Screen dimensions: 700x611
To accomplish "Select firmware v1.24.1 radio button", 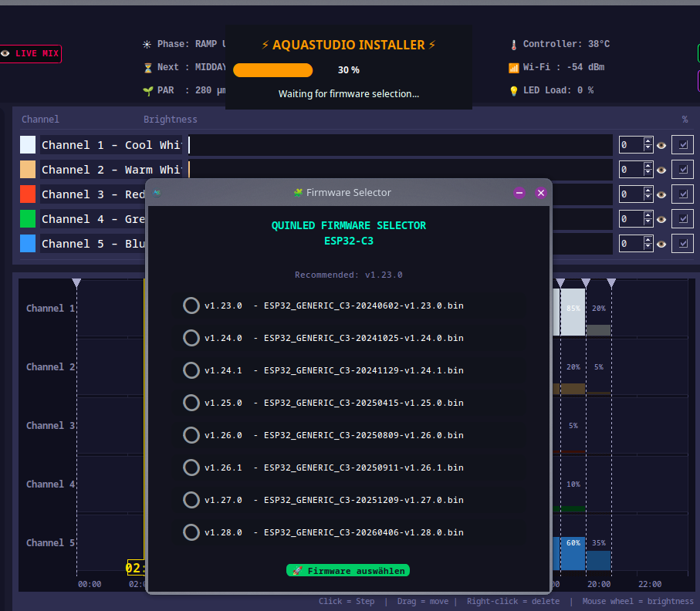I will (x=191, y=370).
